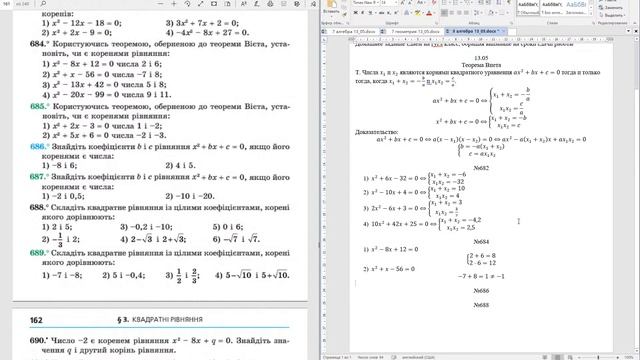640x360 pixels.
Task: Clear all formatting in Word ribbon
Action: click(434, 3)
